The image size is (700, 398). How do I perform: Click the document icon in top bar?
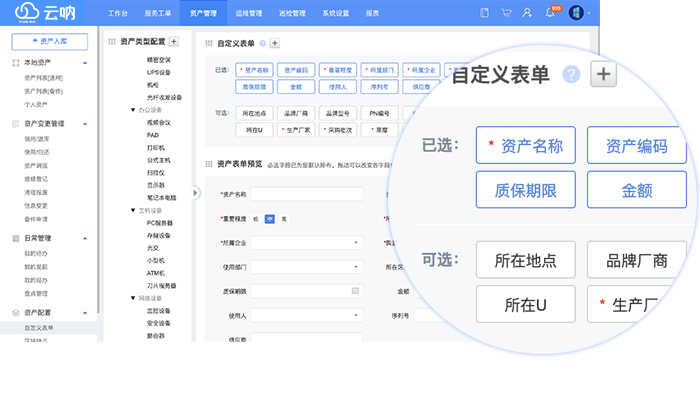(484, 13)
